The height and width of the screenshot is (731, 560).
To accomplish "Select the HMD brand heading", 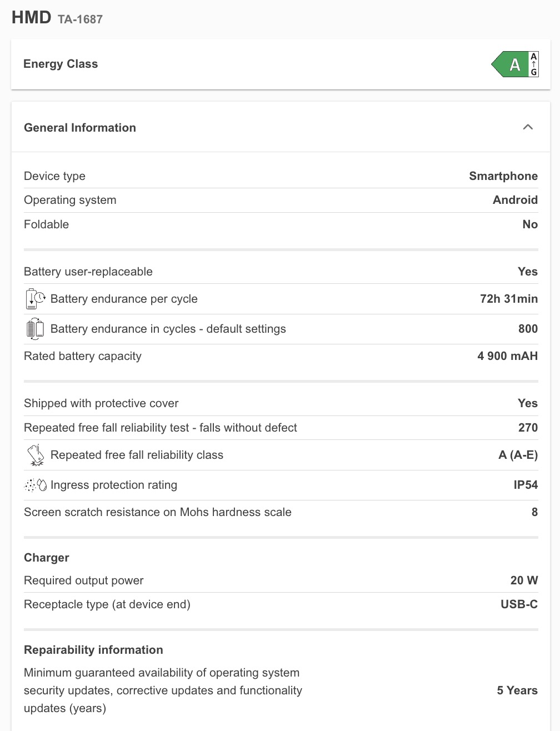I will (32, 18).
